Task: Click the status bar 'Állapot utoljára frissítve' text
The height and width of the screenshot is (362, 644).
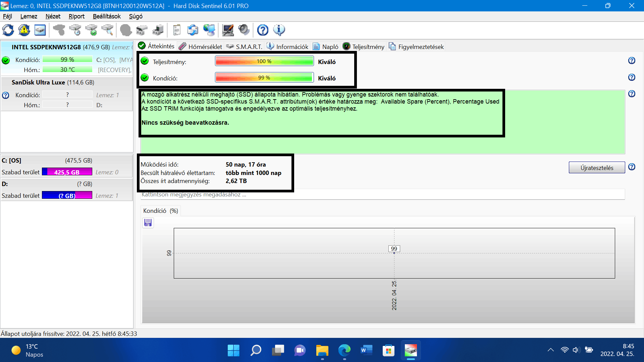Action: [69, 334]
